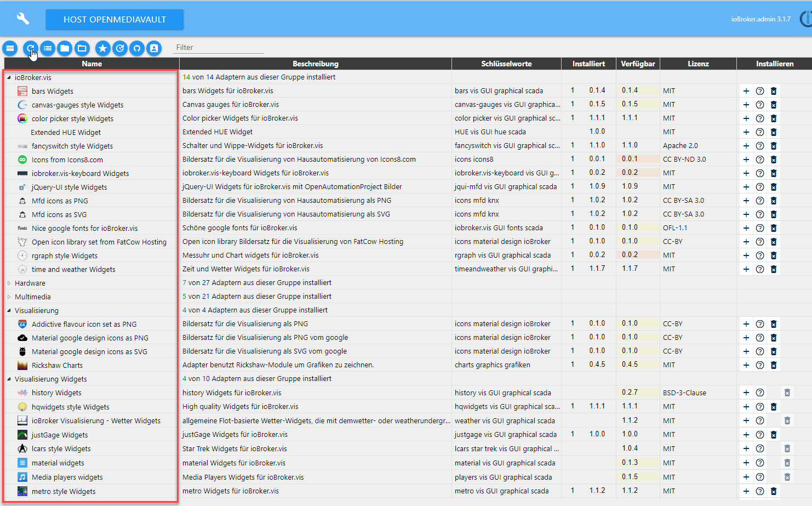This screenshot has width=812, height=506.
Task: Open help for justGage Widgets
Action: (x=760, y=435)
